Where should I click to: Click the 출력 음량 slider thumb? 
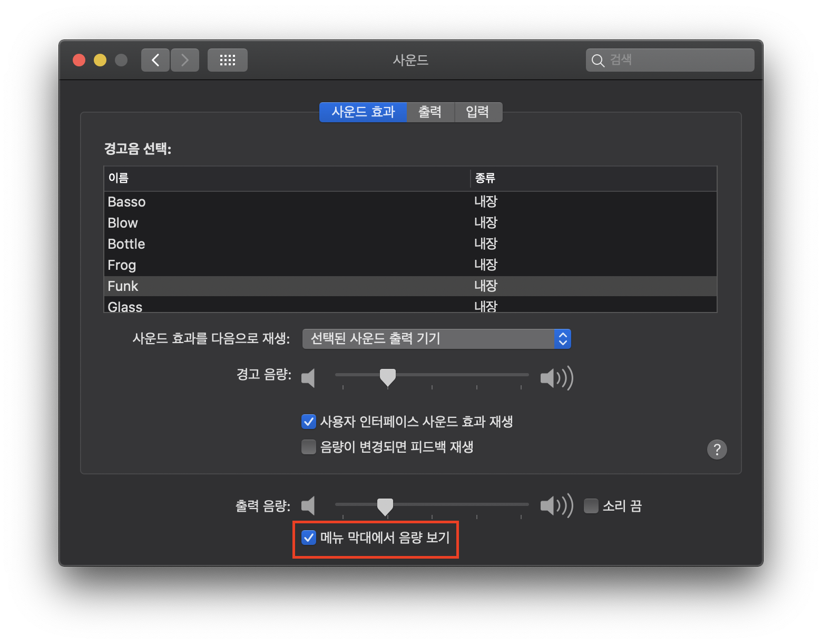tap(385, 506)
